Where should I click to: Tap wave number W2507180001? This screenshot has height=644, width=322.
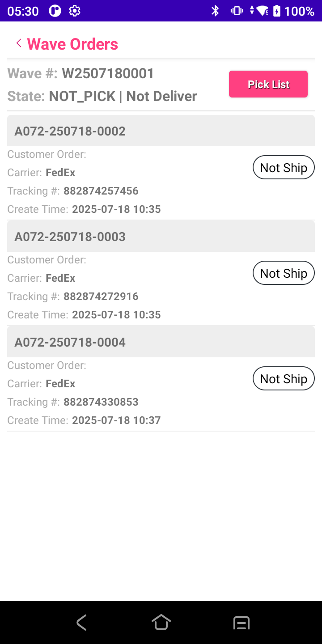[108, 73]
